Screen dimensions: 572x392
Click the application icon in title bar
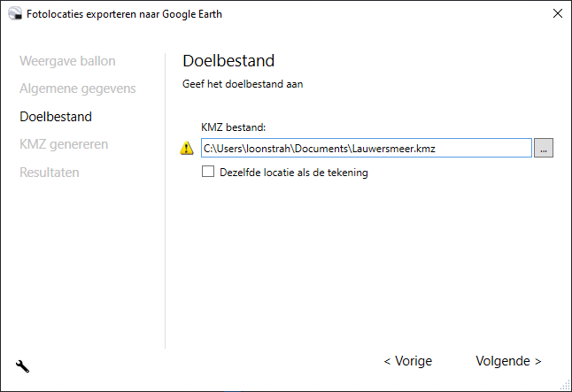click(x=14, y=13)
